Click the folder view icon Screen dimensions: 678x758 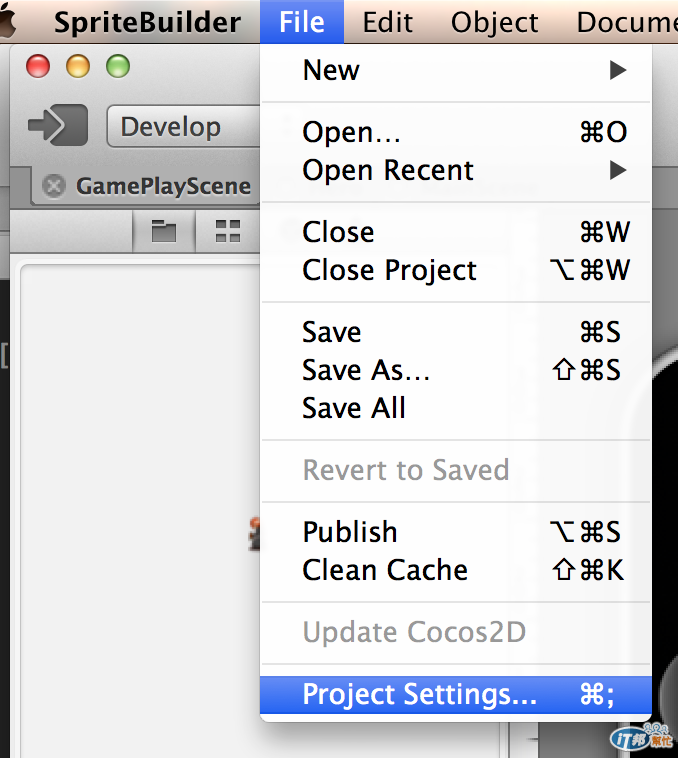point(164,232)
